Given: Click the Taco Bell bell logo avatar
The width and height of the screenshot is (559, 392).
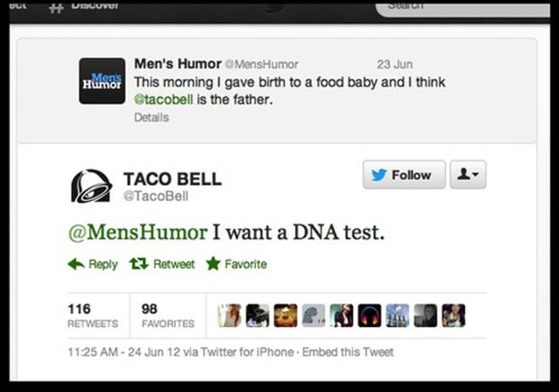Looking at the screenshot, I should [91, 186].
